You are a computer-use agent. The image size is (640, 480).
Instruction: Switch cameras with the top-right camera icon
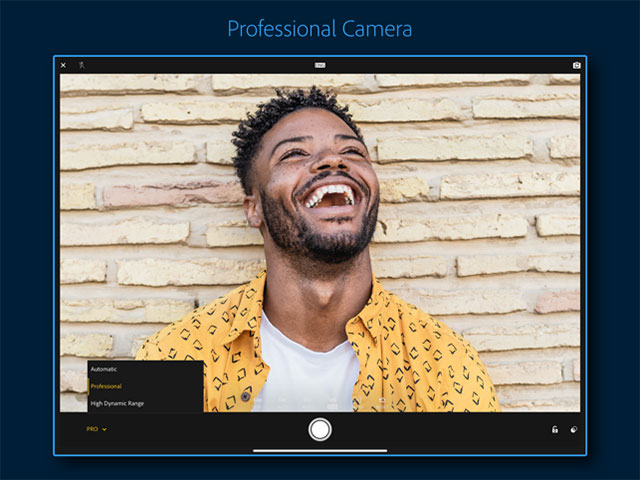[x=576, y=65]
